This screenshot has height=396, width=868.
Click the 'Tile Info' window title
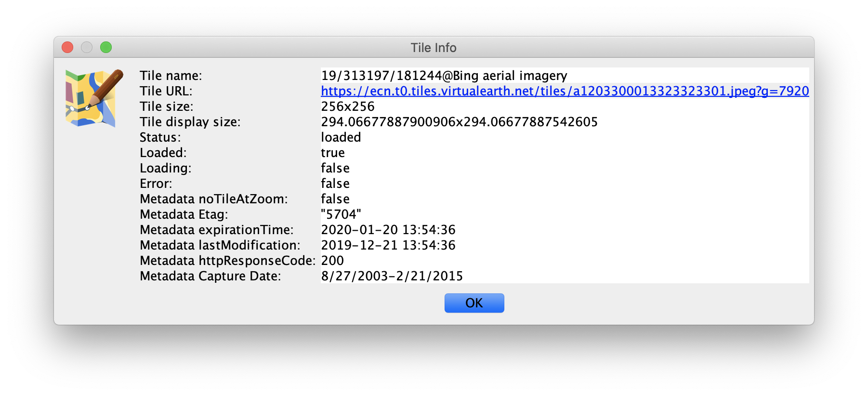pyautogui.click(x=434, y=48)
